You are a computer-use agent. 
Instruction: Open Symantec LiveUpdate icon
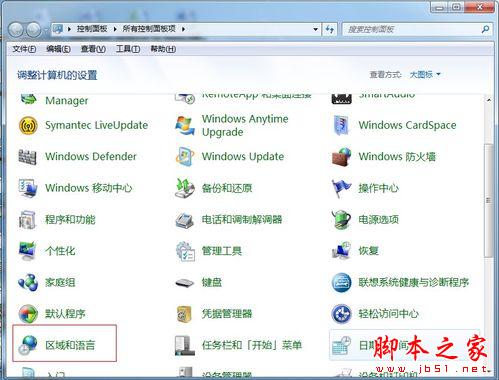coord(28,125)
